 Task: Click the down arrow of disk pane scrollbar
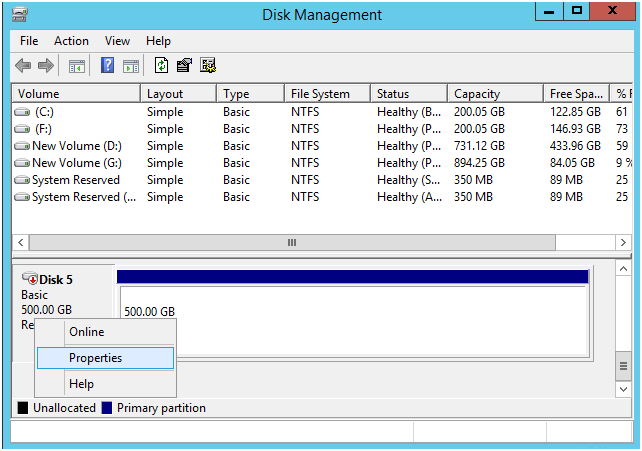[623, 389]
